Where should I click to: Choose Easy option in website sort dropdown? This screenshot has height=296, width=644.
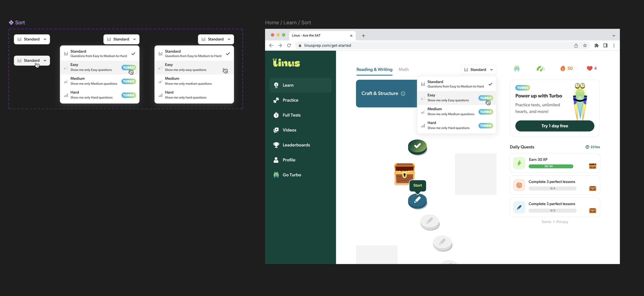coord(448,98)
